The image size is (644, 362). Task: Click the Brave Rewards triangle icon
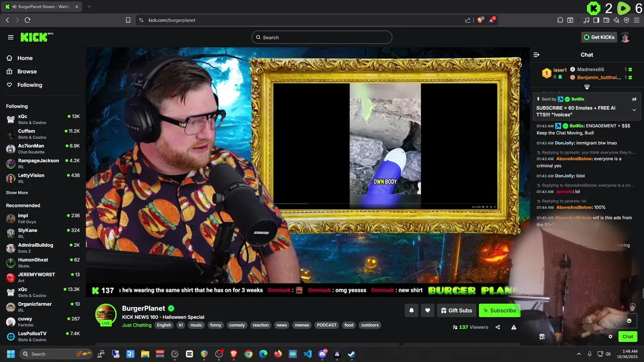pos(493,20)
